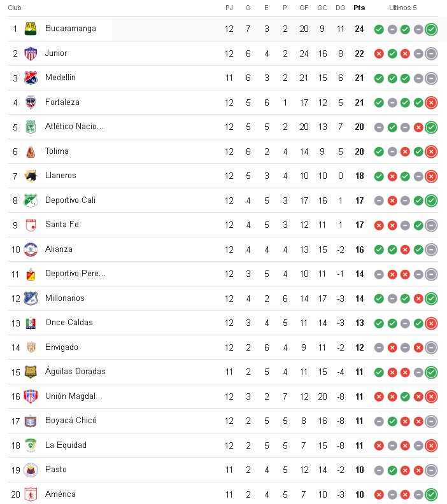Click the Club column header

(15, 8)
